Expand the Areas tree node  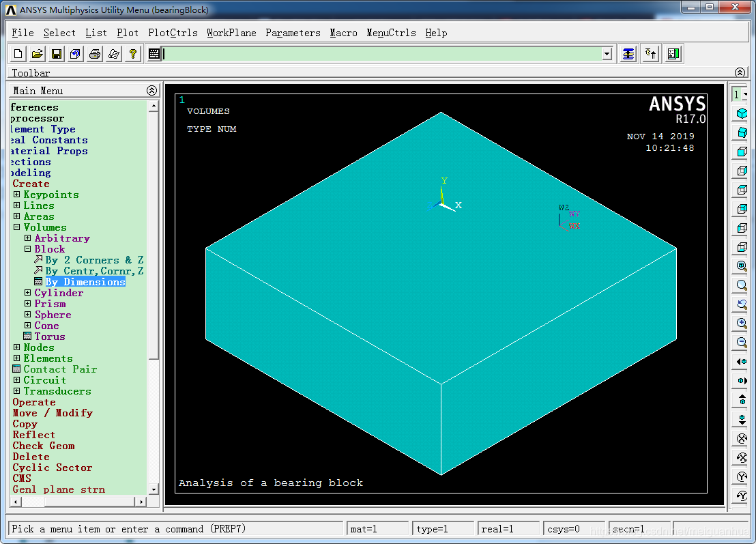17,216
